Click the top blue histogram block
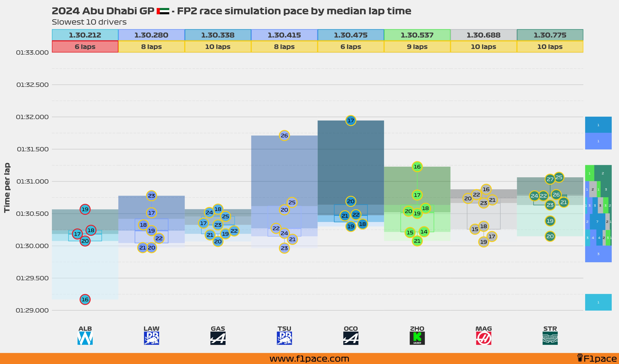The width and height of the screenshot is (619, 364). [598, 125]
